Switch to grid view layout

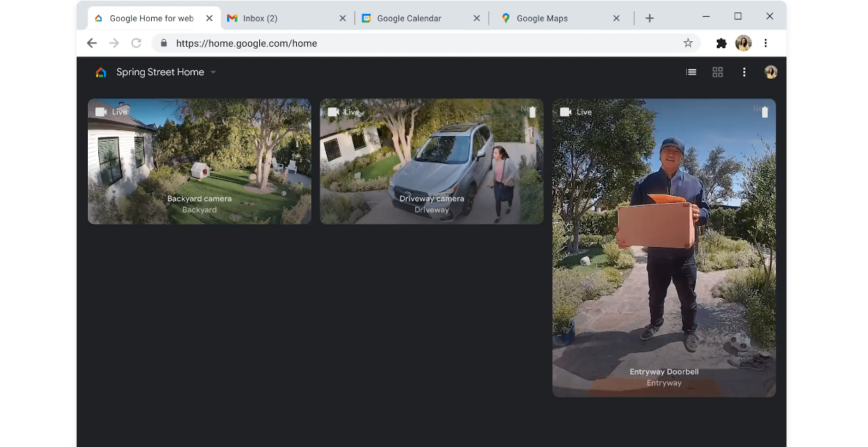[718, 72]
